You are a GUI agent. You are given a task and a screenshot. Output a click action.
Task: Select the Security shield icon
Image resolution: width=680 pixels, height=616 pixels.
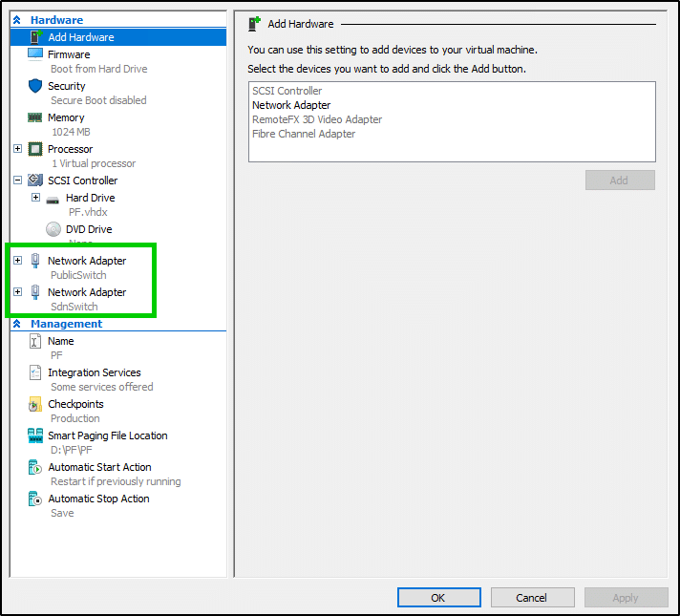coord(34,87)
